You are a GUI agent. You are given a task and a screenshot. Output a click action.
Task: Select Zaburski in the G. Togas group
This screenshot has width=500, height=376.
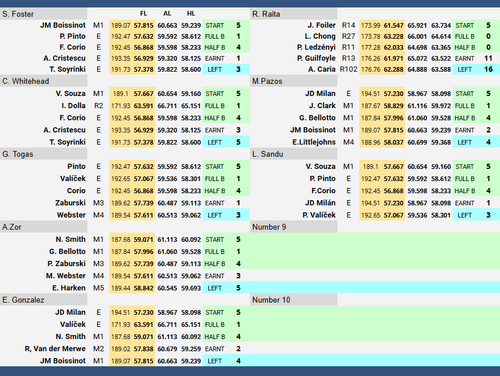(x=70, y=203)
